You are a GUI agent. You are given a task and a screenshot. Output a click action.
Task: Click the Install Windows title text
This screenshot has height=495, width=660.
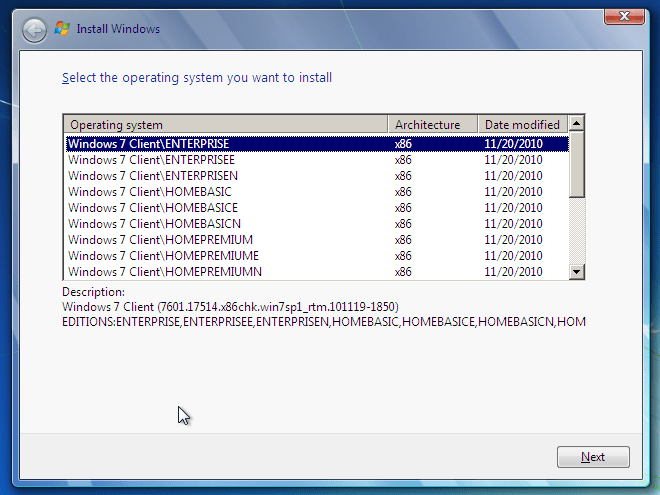click(x=118, y=29)
